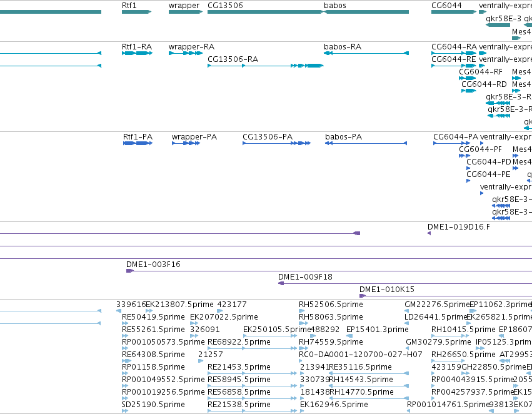Open the CG13506-PA protein label

[x=268, y=137]
